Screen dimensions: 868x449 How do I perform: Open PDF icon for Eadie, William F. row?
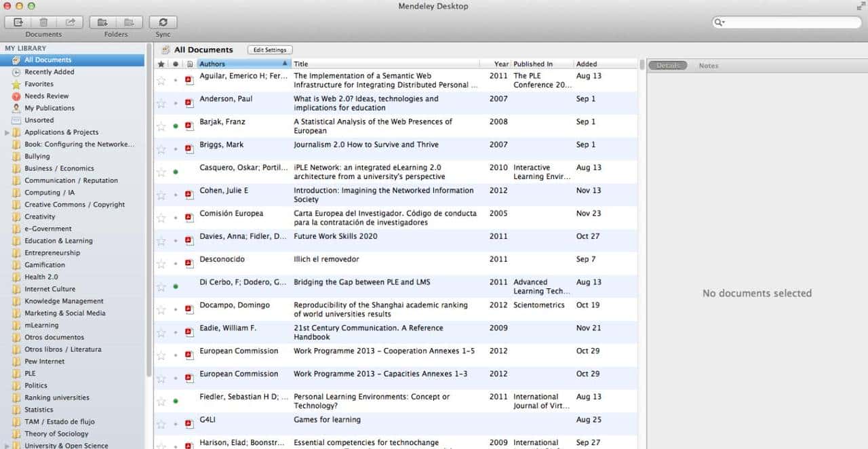189,332
